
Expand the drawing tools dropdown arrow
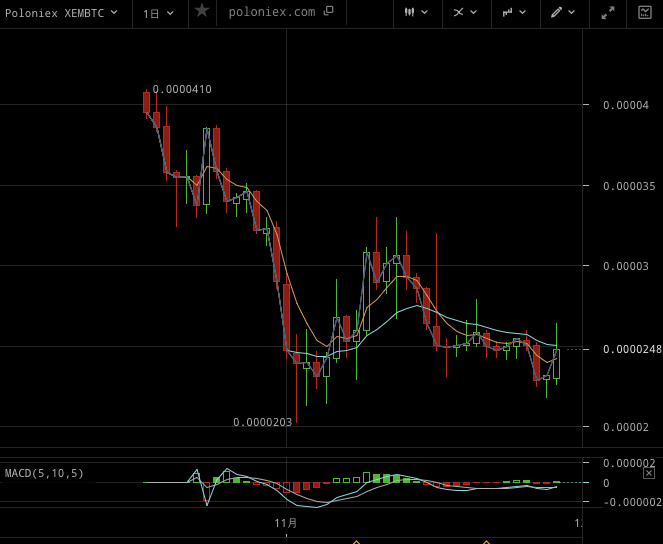(572, 12)
